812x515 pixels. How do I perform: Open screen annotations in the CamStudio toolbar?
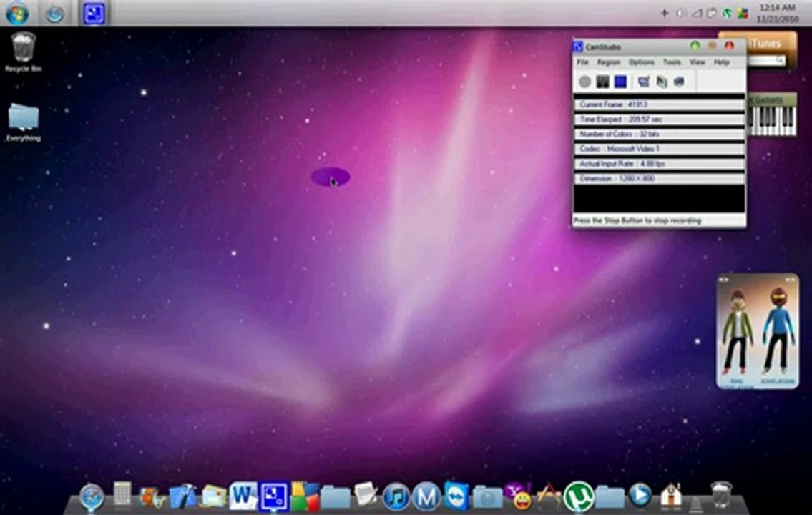[x=661, y=82]
